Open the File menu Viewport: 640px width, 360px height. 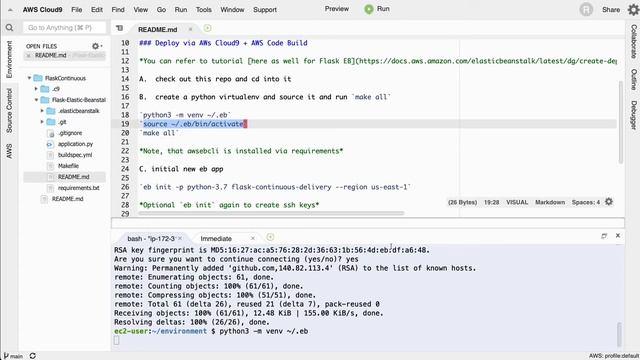(76, 9)
